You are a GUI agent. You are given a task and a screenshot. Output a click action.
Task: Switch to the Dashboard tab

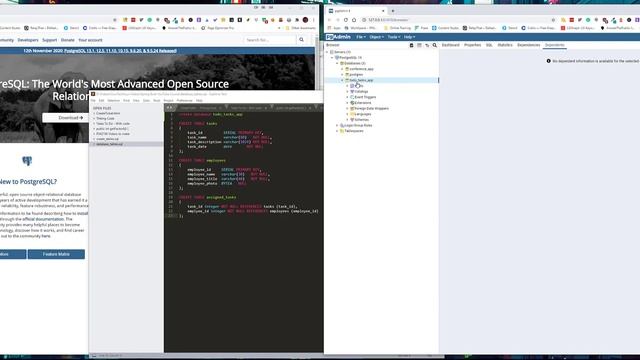tap(451, 45)
